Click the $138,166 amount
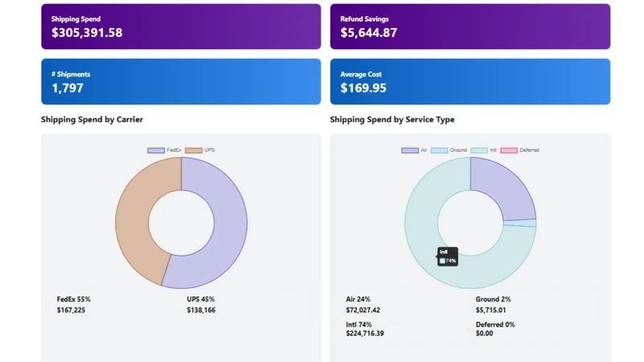This screenshot has height=362, width=644. click(200, 310)
